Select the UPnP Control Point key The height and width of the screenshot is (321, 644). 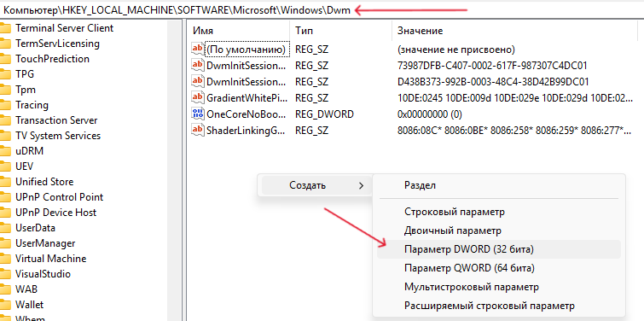pyautogui.click(x=59, y=197)
